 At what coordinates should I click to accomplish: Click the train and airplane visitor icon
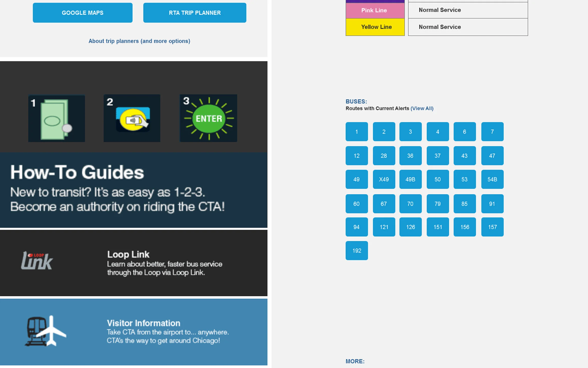pos(45,331)
